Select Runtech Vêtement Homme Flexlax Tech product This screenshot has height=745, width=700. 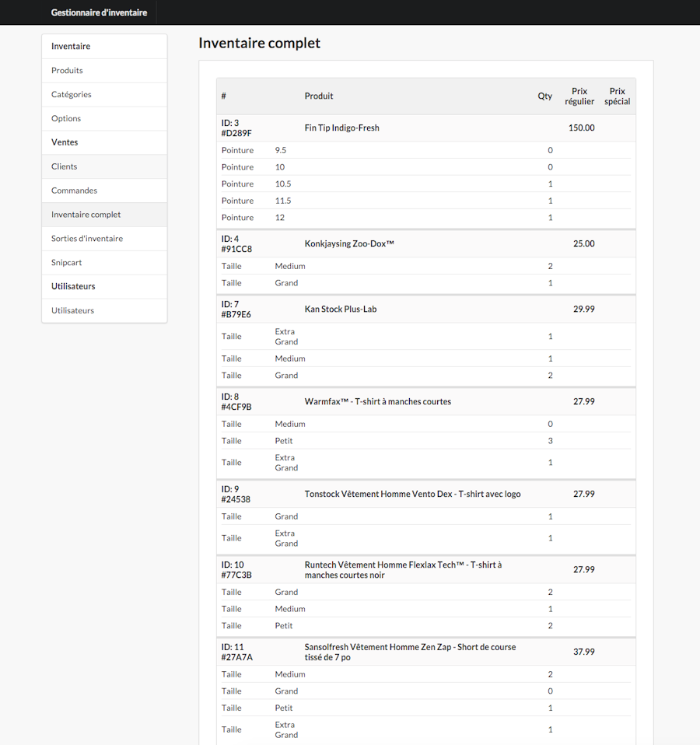point(403,570)
